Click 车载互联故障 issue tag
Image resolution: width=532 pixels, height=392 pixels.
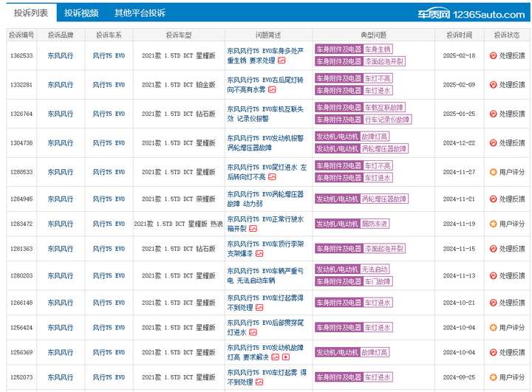tap(384, 108)
